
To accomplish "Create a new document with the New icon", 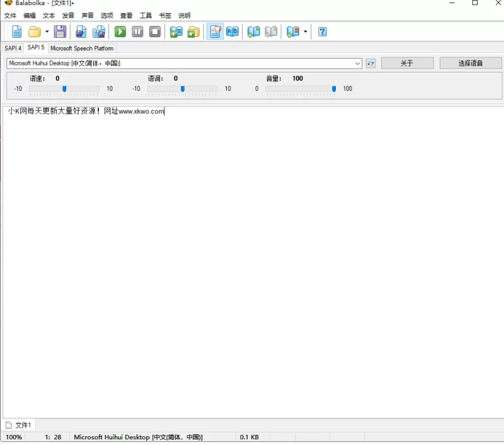I will pyautogui.click(x=17, y=32).
